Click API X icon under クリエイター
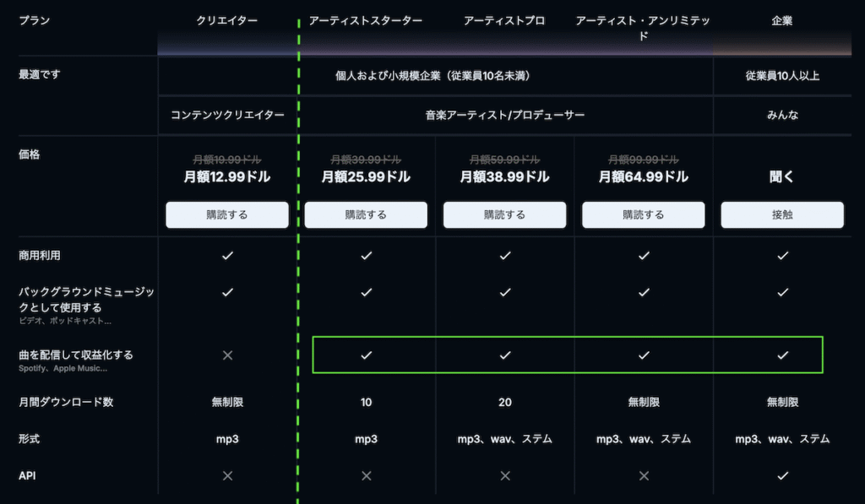 (227, 476)
